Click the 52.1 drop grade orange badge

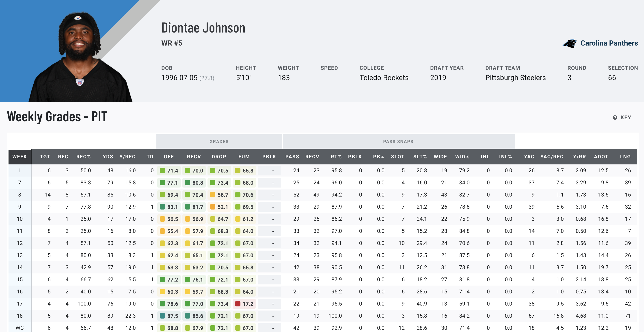pyautogui.click(x=219, y=207)
